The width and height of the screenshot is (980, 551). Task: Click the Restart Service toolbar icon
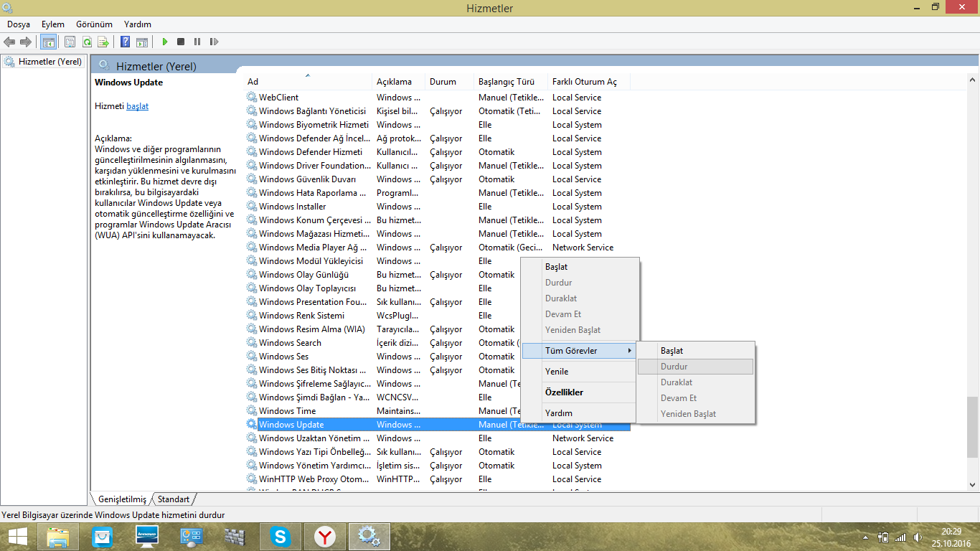[x=214, y=42]
